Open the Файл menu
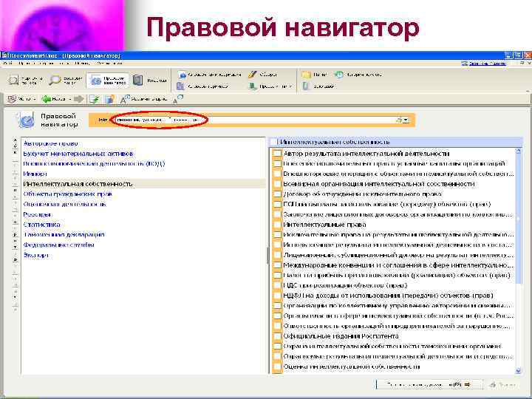The width and height of the screenshot is (532, 399). (7, 63)
